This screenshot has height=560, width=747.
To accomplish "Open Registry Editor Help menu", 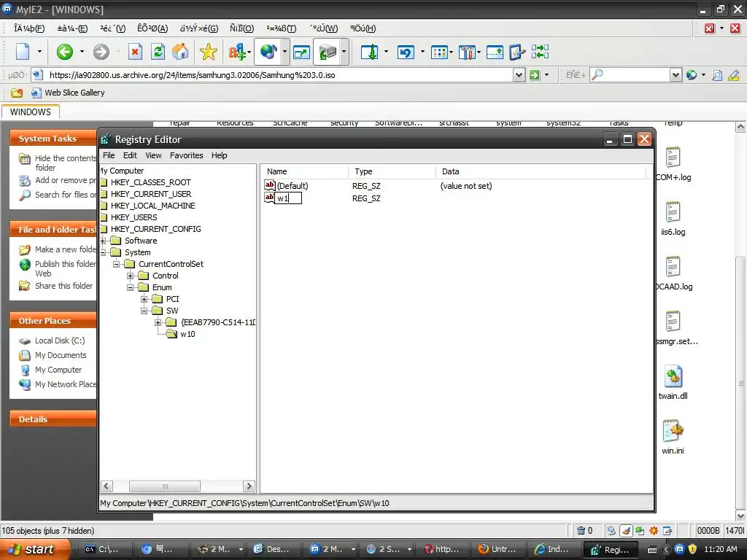I will point(219,155).
